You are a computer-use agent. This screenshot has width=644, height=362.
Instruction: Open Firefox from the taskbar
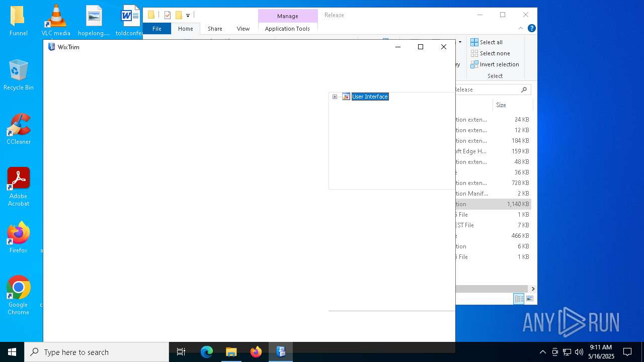[x=256, y=352]
